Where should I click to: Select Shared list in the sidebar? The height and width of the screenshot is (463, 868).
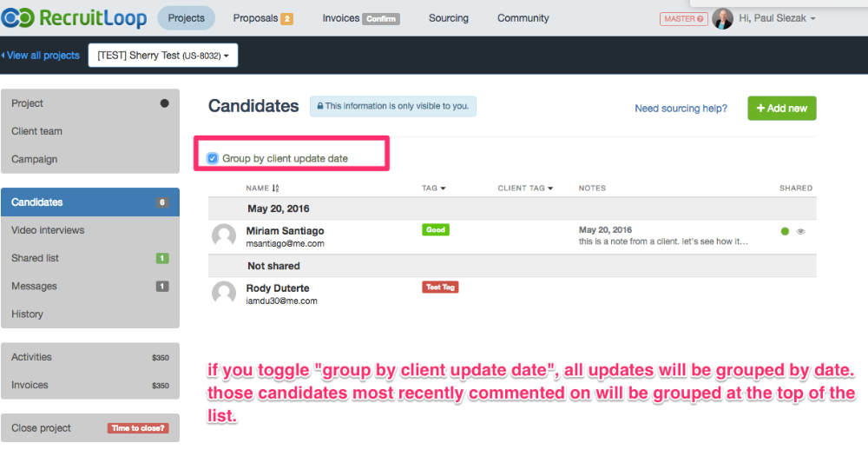pos(90,258)
